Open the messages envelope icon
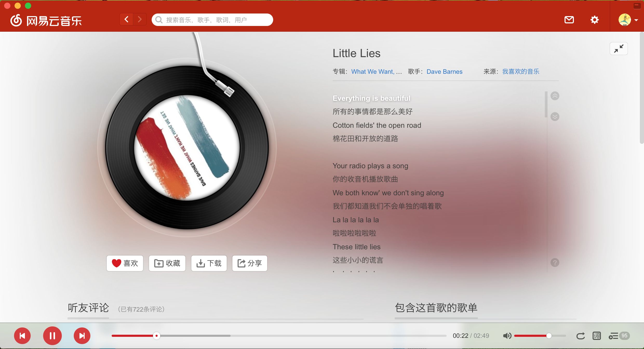 tap(569, 20)
